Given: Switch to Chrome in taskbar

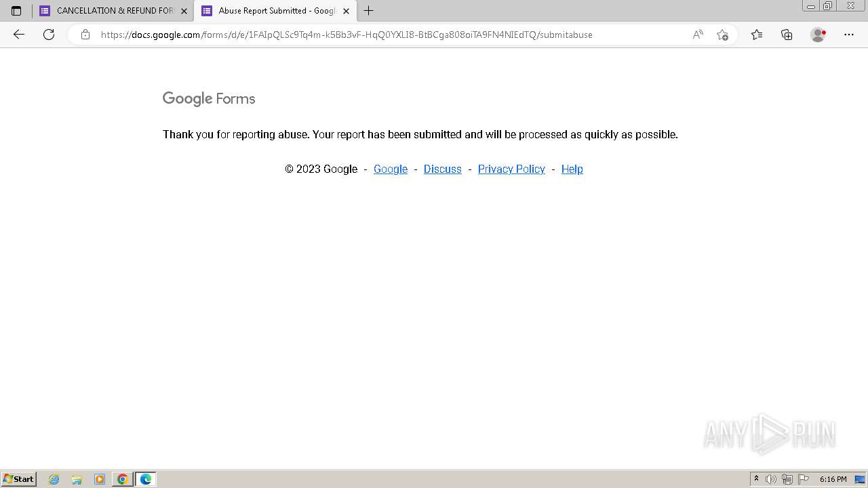Looking at the screenshot, I should 123,479.
